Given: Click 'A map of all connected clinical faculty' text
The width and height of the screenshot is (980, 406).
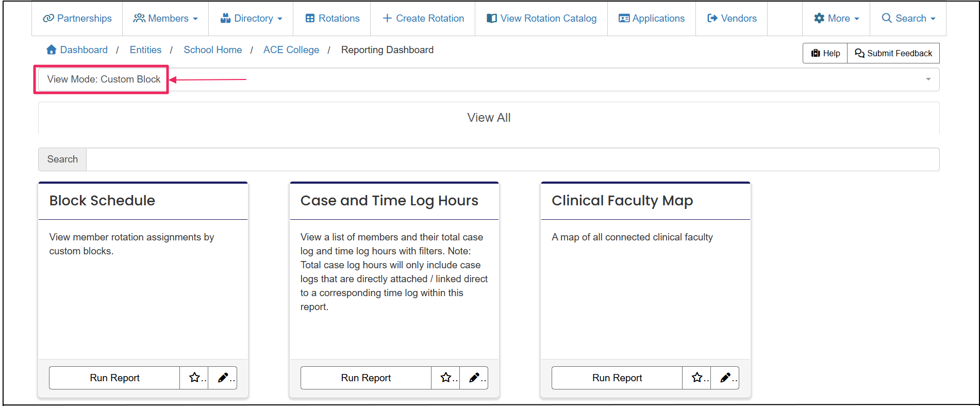Looking at the screenshot, I should [x=632, y=237].
